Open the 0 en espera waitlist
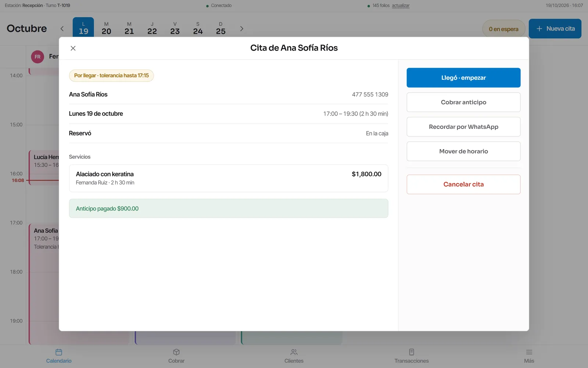 (x=503, y=29)
